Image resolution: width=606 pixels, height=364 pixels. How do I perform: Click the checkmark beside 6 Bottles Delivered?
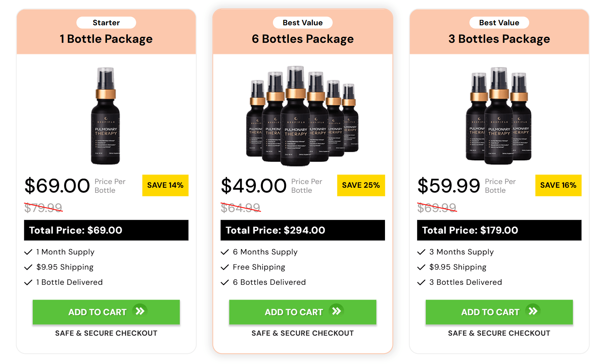(x=225, y=282)
